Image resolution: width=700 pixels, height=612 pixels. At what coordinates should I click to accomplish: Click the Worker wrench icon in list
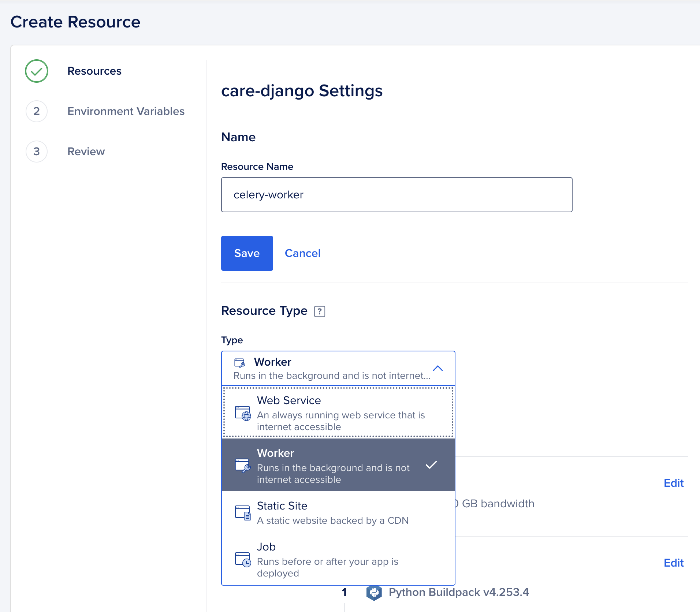[x=243, y=466]
